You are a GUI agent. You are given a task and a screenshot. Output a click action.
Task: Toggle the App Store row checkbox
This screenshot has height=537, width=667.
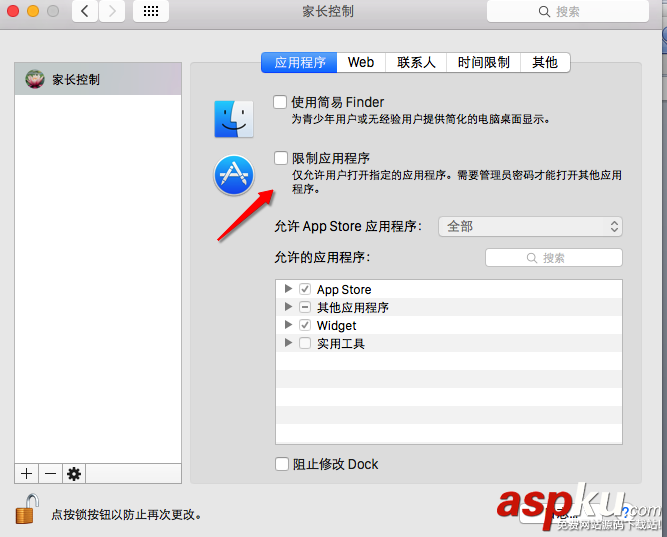tap(305, 289)
